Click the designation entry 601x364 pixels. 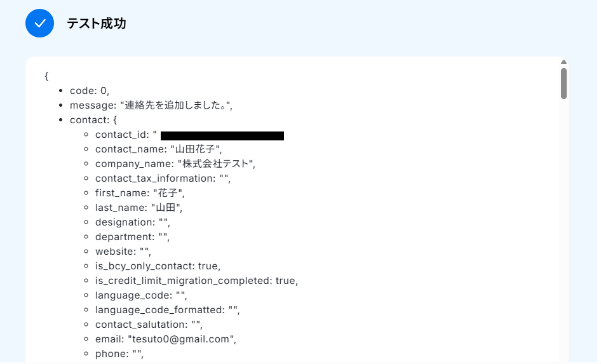point(133,223)
